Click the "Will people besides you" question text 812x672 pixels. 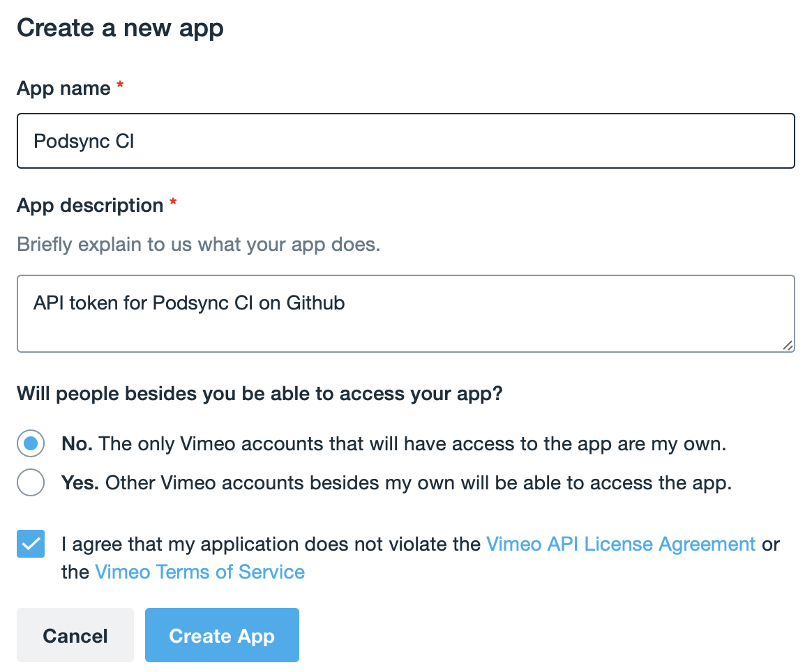[x=260, y=394]
